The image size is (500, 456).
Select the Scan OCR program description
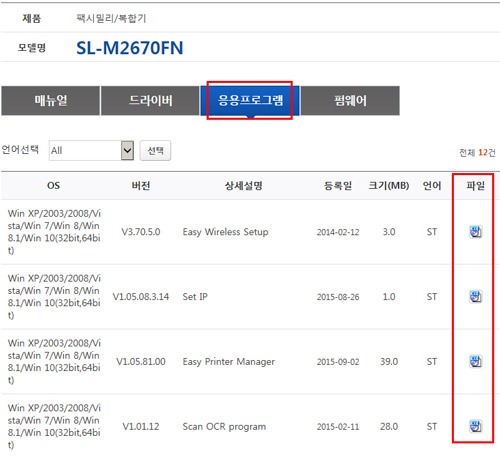coord(224,427)
